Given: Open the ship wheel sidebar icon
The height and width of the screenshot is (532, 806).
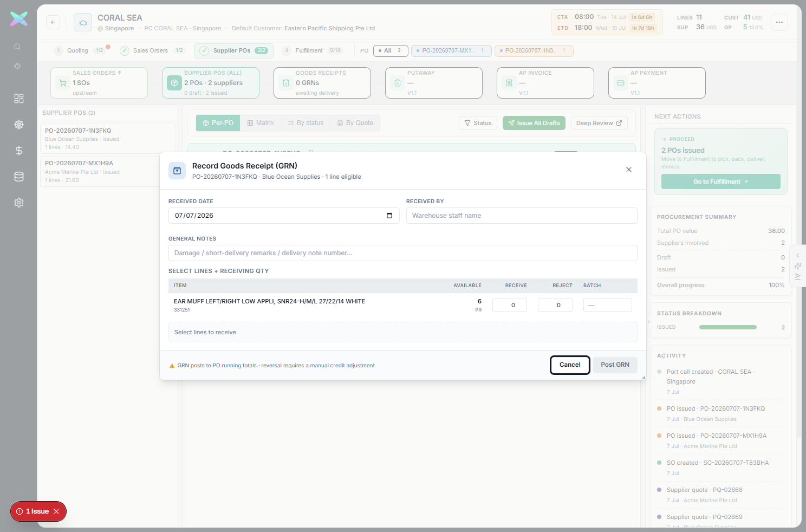Looking at the screenshot, I should [x=19, y=125].
